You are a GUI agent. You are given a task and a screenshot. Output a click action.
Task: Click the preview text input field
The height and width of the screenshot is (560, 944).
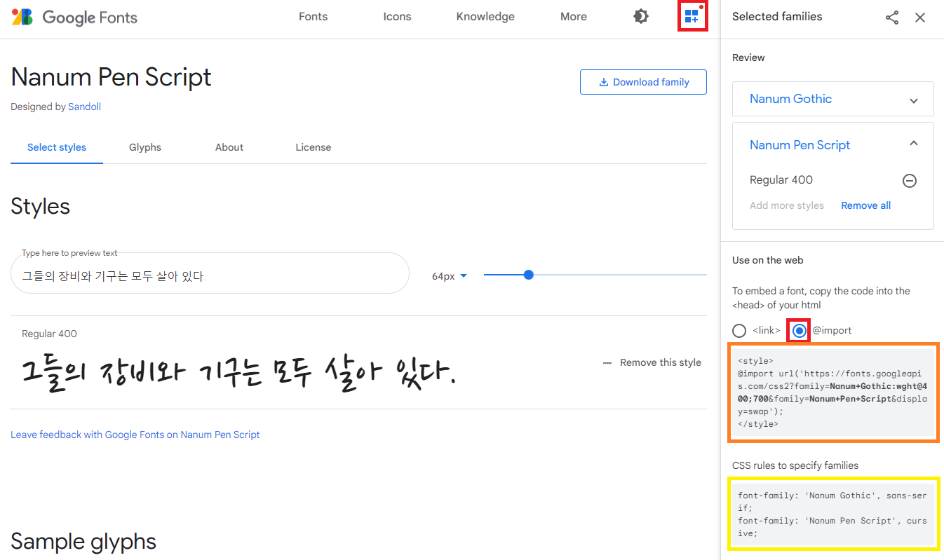point(210,273)
